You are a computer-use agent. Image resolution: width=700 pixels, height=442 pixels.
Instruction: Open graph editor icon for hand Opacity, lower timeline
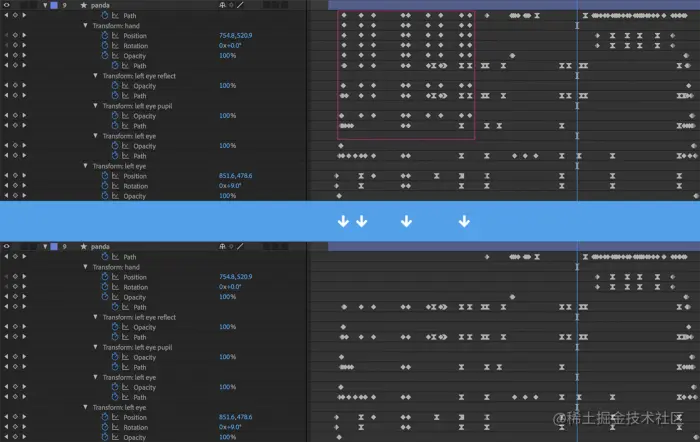(115, 297)
